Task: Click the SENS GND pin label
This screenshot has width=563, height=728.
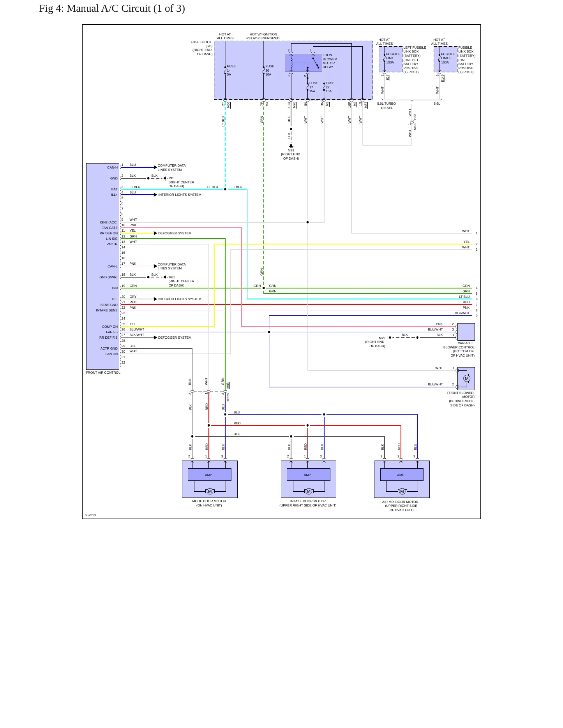Action: [109, 305]
